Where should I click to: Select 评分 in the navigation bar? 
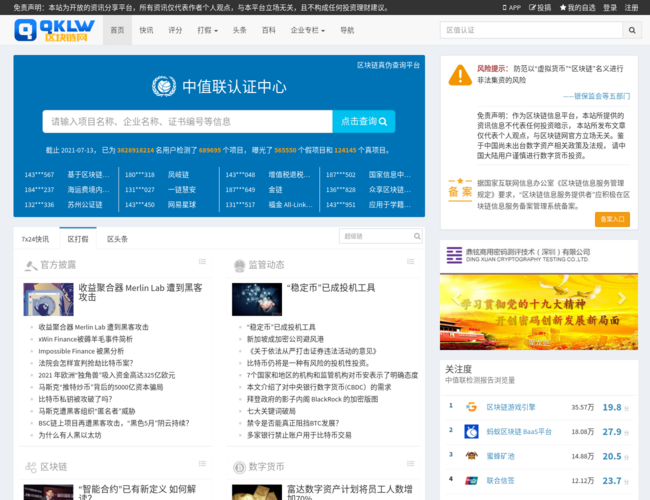point(175,30)
